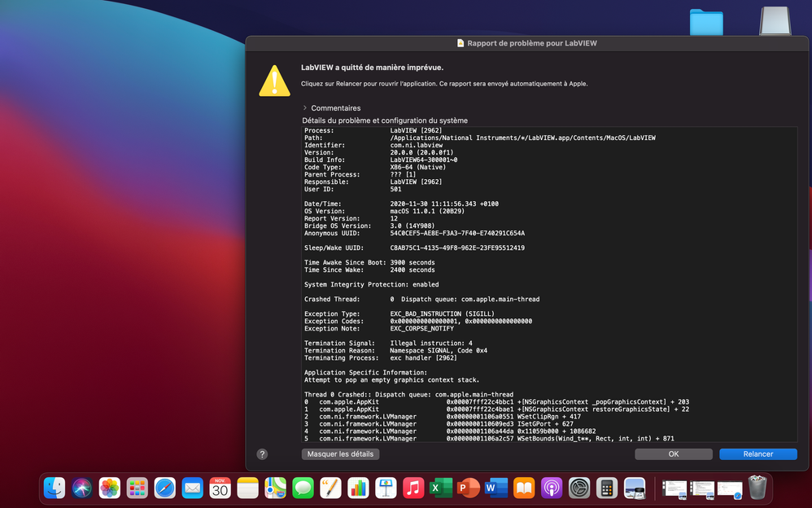The height and width of the screenshot is (508, 812).
Task: Open the Mail app in the dock
Action: (193, 488)
